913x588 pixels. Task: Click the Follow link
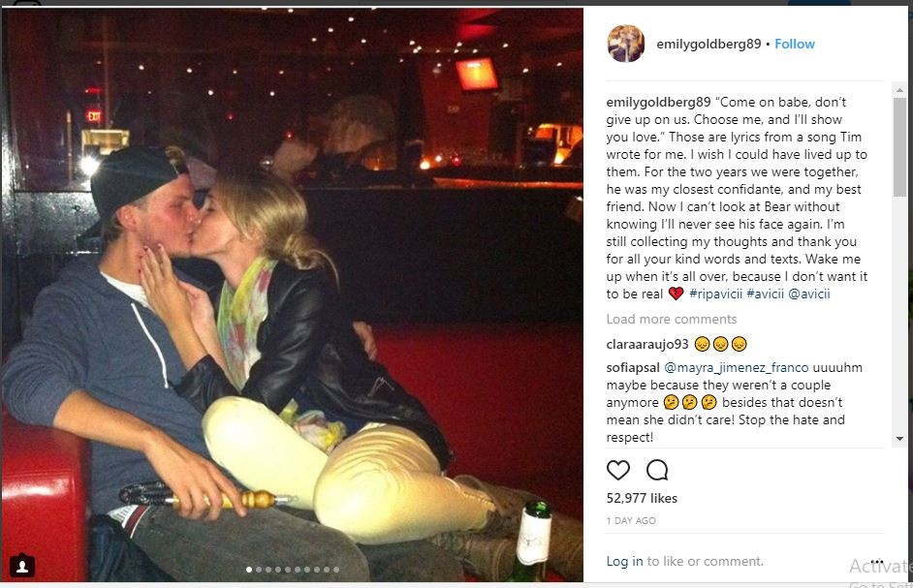click(x=794, y=44)
